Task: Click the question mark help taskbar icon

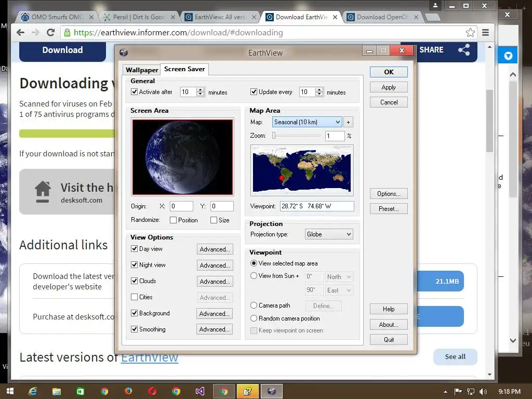Action: click(248, 392)
